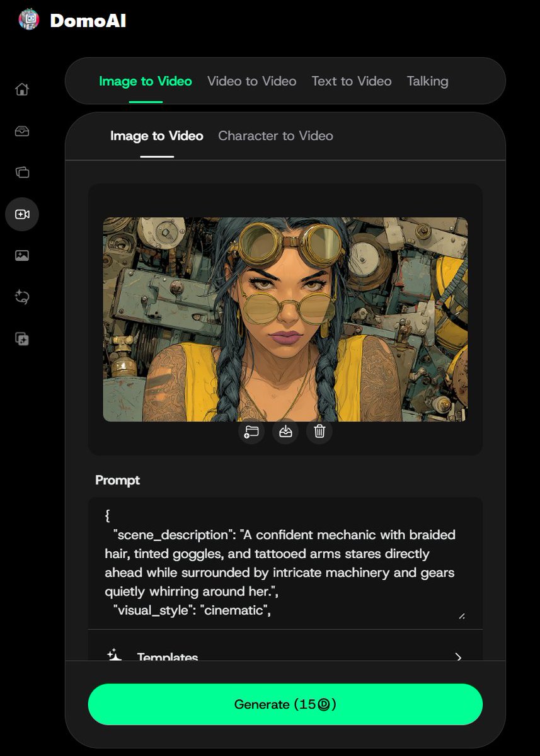Click the prompt box corner grip handle

click(x=462, y=616)
